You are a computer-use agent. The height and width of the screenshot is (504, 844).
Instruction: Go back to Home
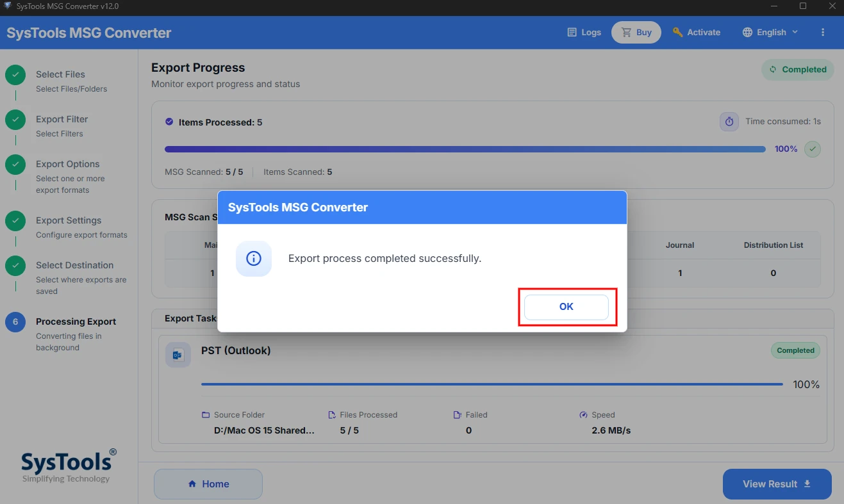click(208, 484)
